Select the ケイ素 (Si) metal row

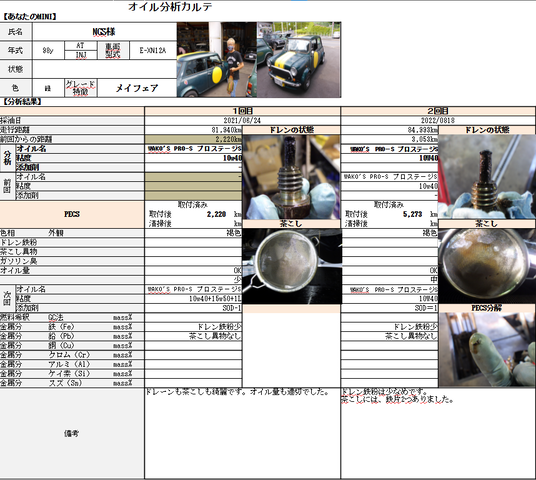coord(72,374)
